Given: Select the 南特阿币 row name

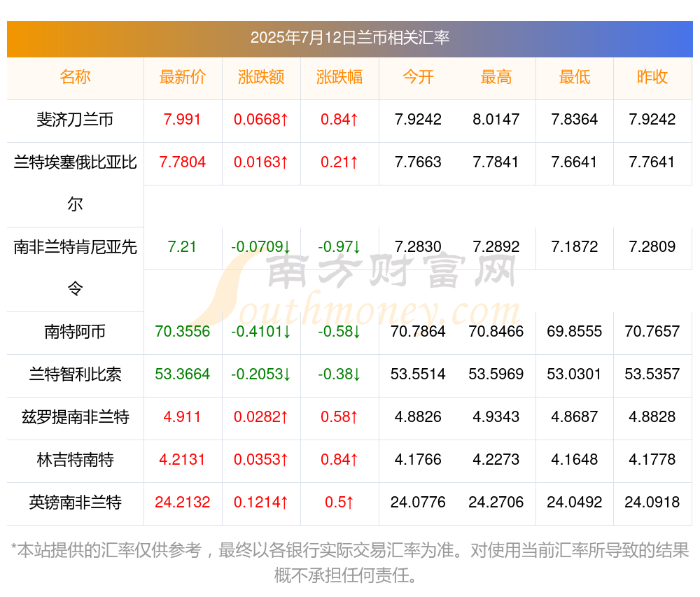Looking at the screenshot, I should tap(75, 332).
